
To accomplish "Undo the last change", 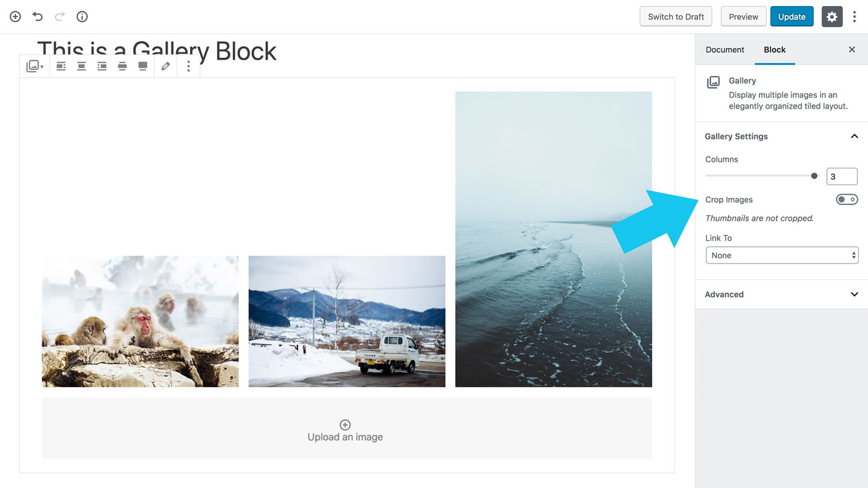I will (37, 17).
